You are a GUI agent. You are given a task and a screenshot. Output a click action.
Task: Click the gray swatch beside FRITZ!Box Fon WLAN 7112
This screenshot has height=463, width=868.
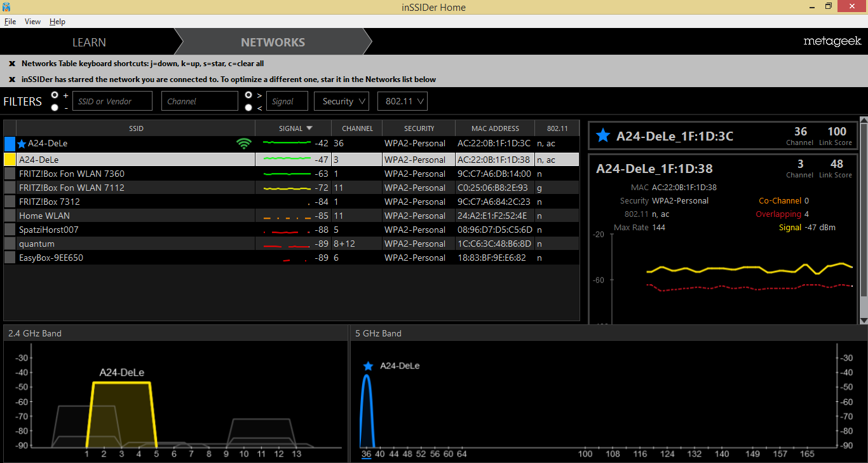click(10, 188)
